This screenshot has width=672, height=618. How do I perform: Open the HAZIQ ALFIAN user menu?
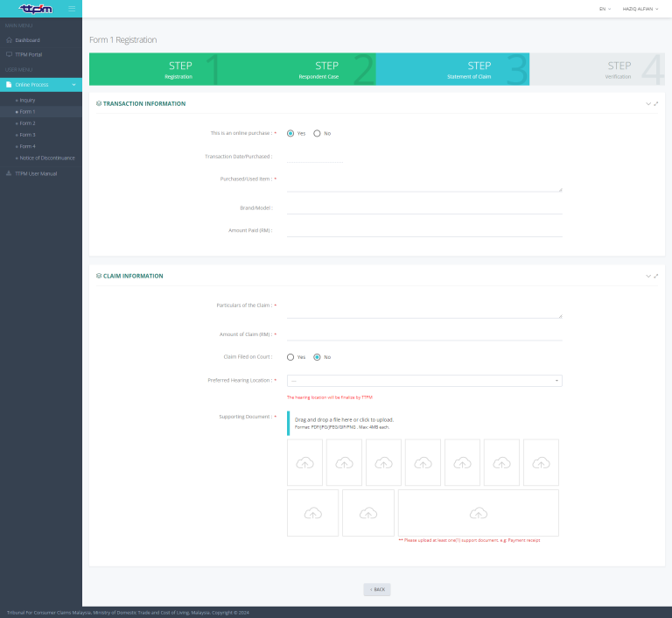coord(641,9)
